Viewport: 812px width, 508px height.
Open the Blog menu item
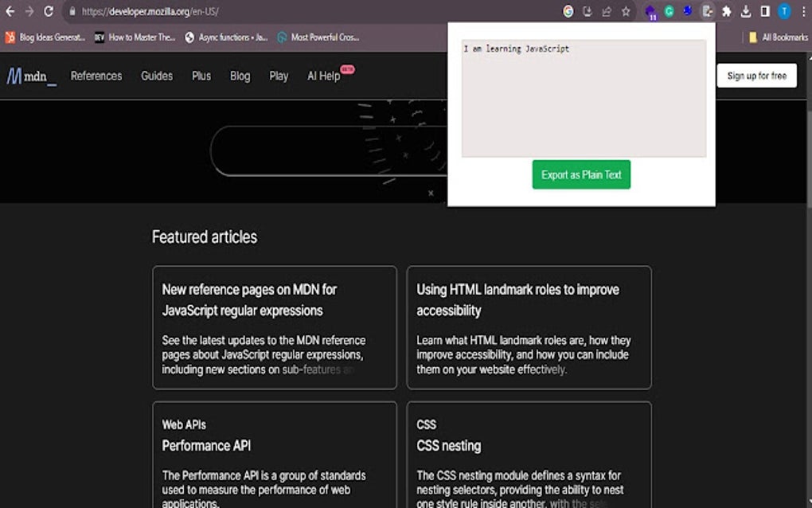point(240,76)
